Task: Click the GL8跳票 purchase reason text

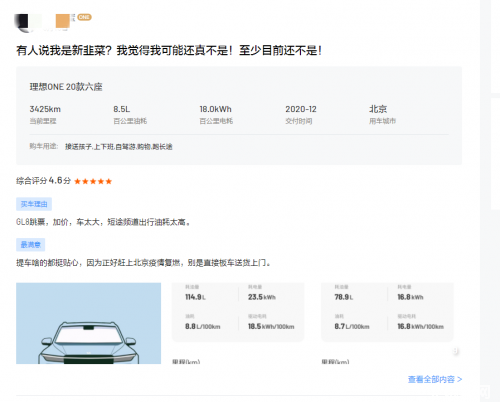Action: [103, 222]
